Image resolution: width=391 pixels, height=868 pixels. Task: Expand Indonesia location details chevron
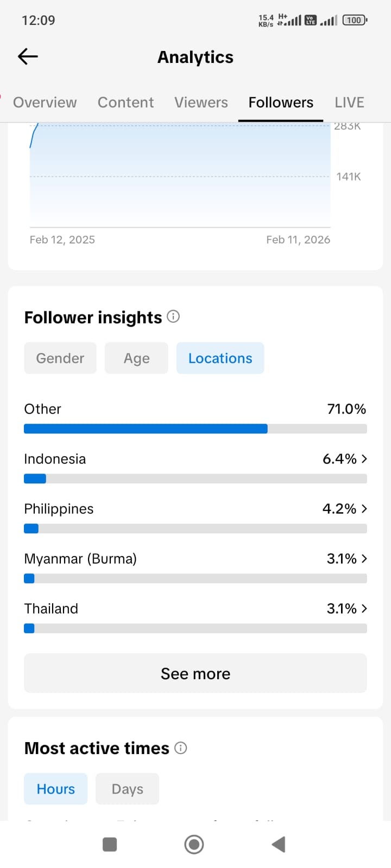(x=364, y=459)
